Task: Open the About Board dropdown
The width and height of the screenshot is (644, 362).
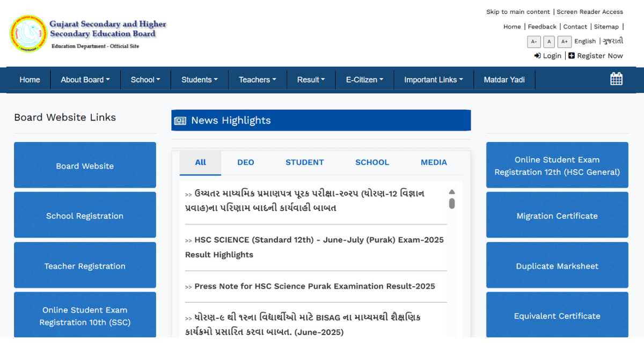Action: click(85, 79)
